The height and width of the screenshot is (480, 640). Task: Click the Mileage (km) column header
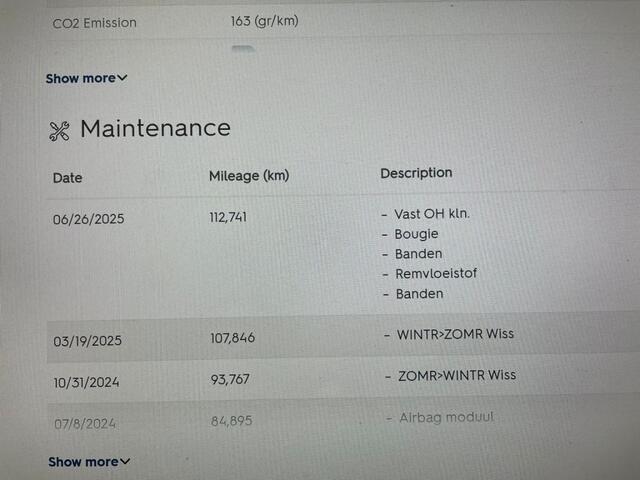click(x=248, y=176)
